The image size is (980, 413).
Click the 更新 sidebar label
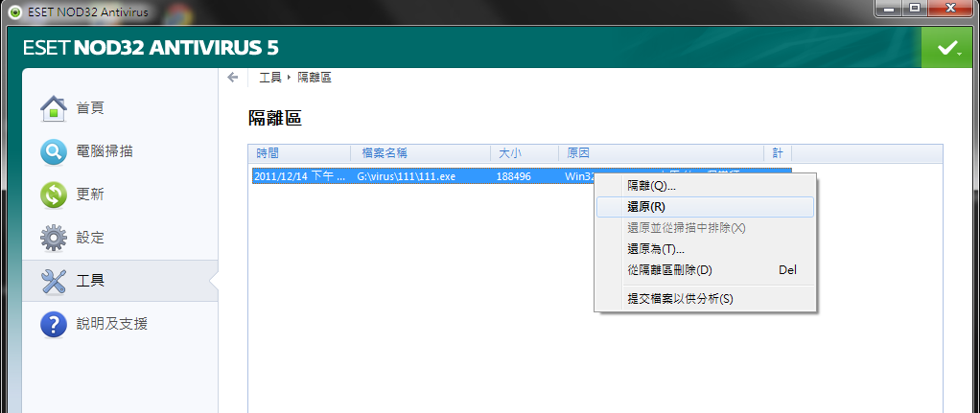tap(90, 195)
